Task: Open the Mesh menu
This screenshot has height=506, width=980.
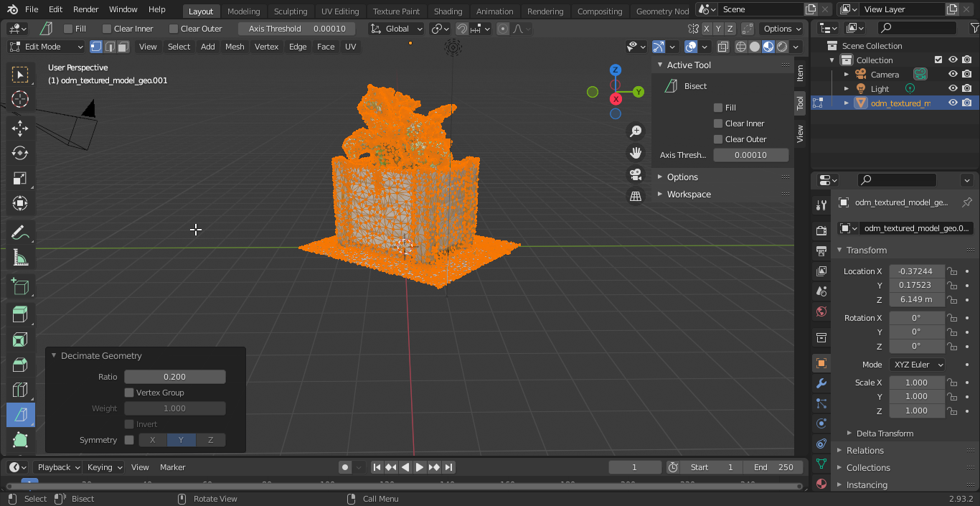Action: click(x=235, y=47)
